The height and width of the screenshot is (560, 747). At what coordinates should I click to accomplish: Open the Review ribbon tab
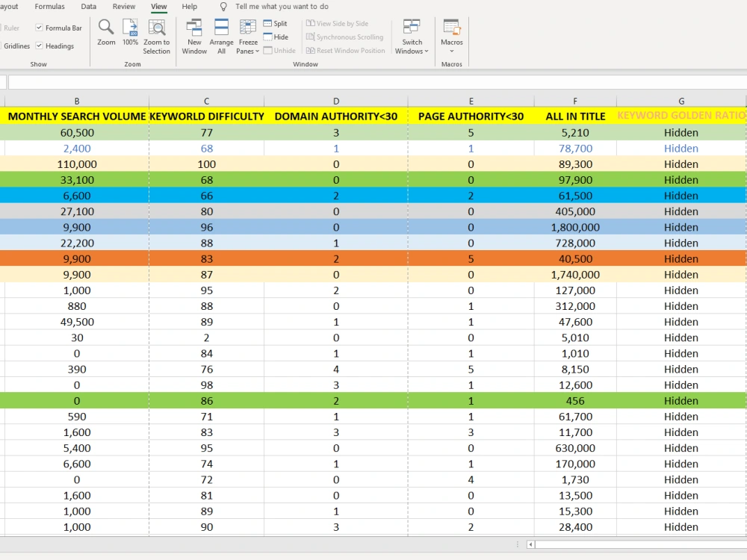coord(124,7)
